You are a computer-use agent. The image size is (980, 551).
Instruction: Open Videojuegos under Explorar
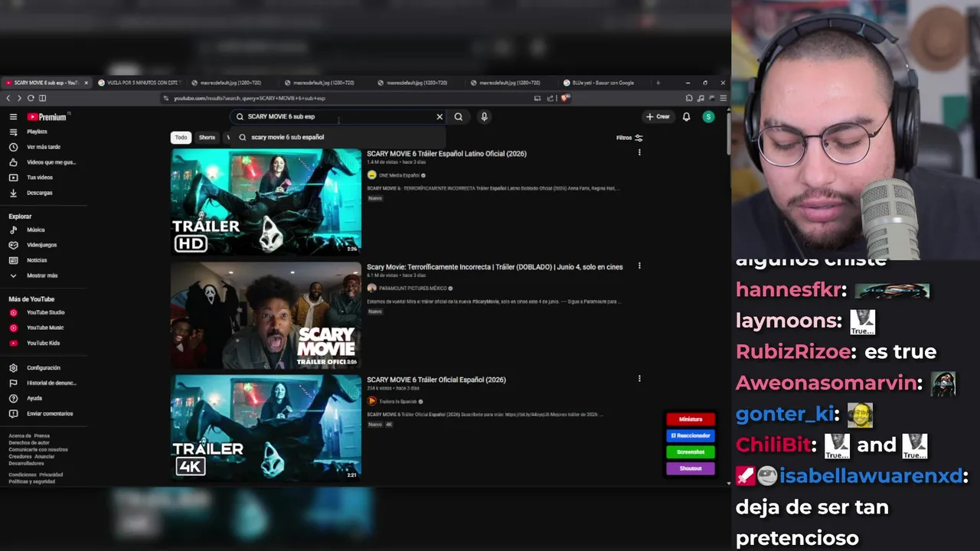point(41,245)
